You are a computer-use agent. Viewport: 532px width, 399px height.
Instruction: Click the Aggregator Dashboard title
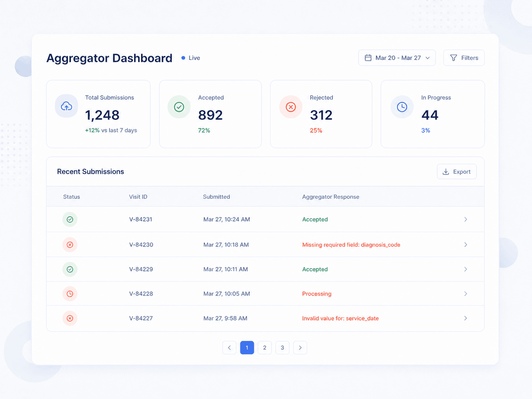[x=109, y=58]
